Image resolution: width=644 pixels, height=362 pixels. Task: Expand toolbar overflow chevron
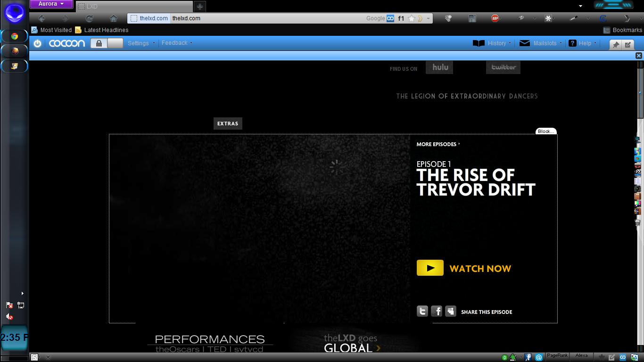pos(627,18)
